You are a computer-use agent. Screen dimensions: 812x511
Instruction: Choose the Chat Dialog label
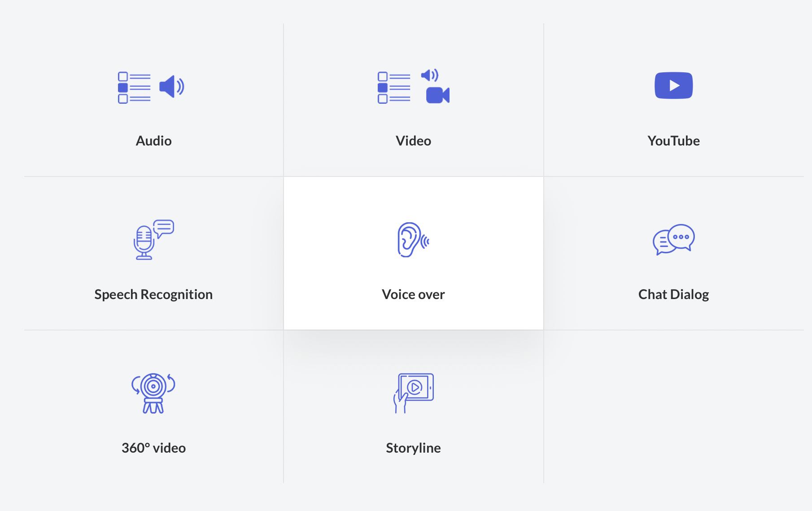pos(673,295)
